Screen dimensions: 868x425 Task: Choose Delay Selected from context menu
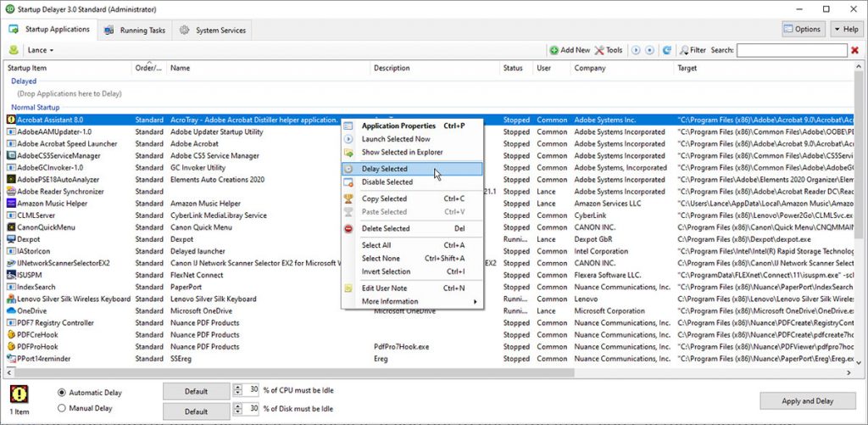[385, 169]
